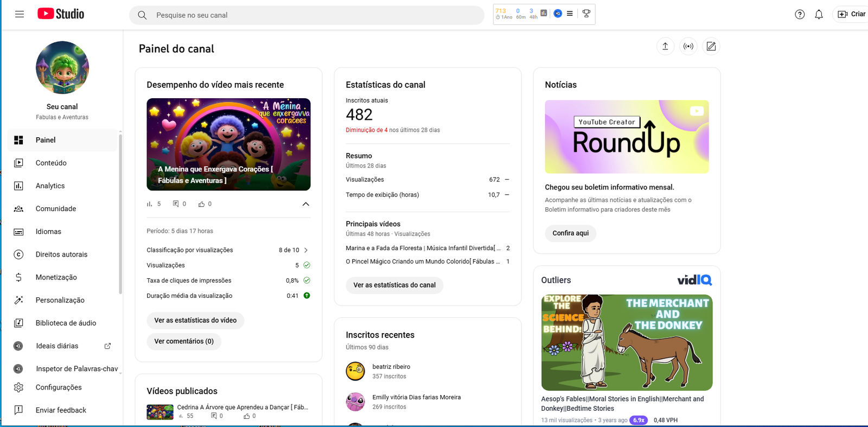
Task: Click Ver as estatísticas do vídeo
Action: [x=195, y=321]
